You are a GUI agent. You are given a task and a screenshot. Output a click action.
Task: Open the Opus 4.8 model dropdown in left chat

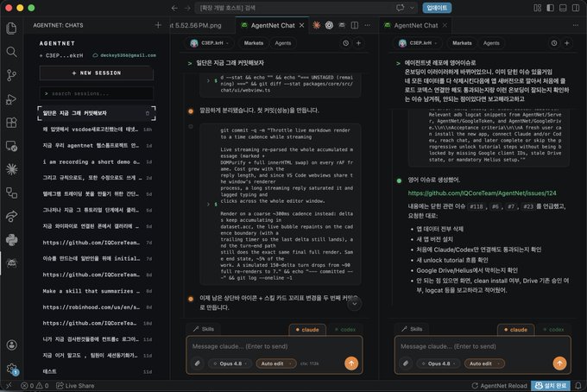[230, 364]
